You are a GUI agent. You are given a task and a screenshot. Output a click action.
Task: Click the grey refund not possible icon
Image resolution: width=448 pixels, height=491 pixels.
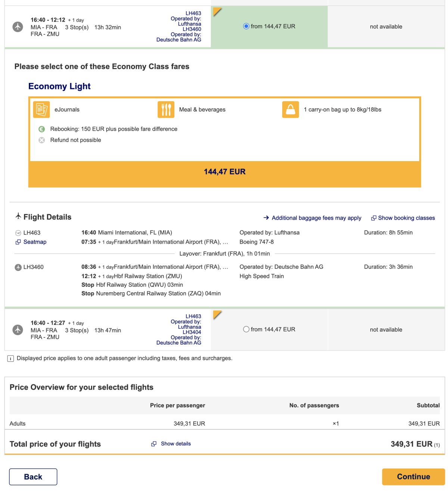click(x=42, y=140)
